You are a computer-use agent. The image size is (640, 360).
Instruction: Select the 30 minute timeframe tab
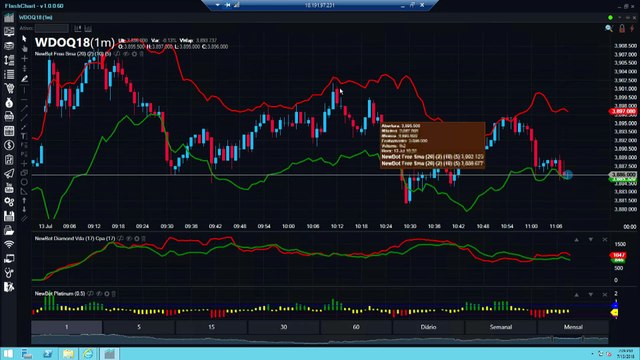pos(284,327)
